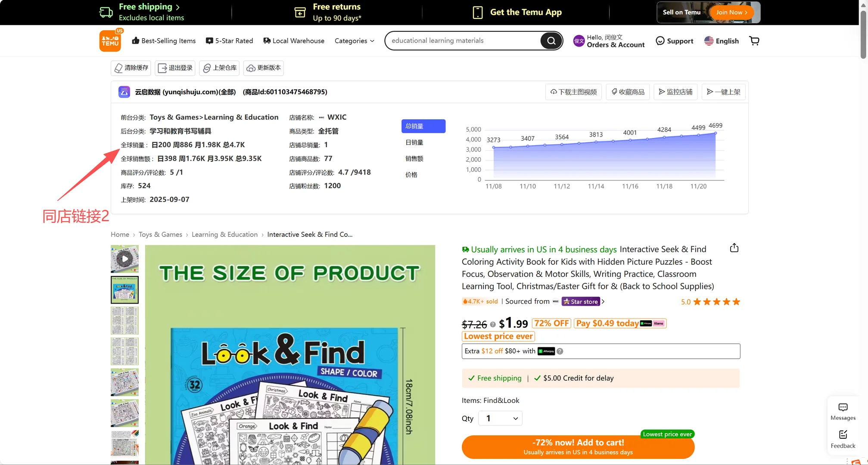Click 收藏商品 favorite product button

(628, 92)
